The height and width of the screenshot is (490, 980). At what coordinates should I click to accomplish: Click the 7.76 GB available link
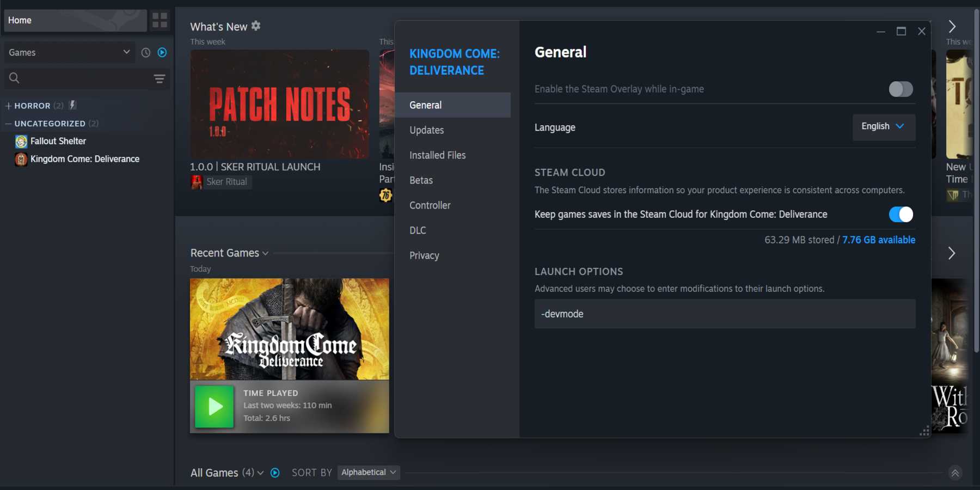pyautogui.click(x=879, y=240)
